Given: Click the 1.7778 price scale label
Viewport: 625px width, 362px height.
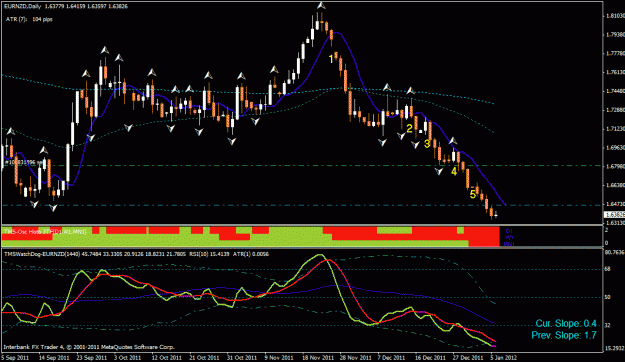Looking at the screenshot, I should pos(615,53).
